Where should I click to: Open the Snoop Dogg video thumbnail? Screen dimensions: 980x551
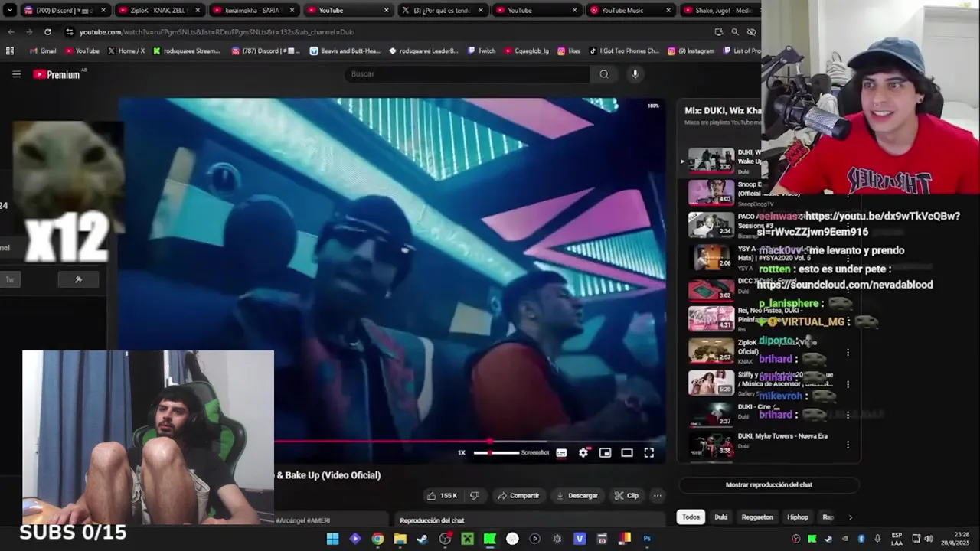(711, 192)
